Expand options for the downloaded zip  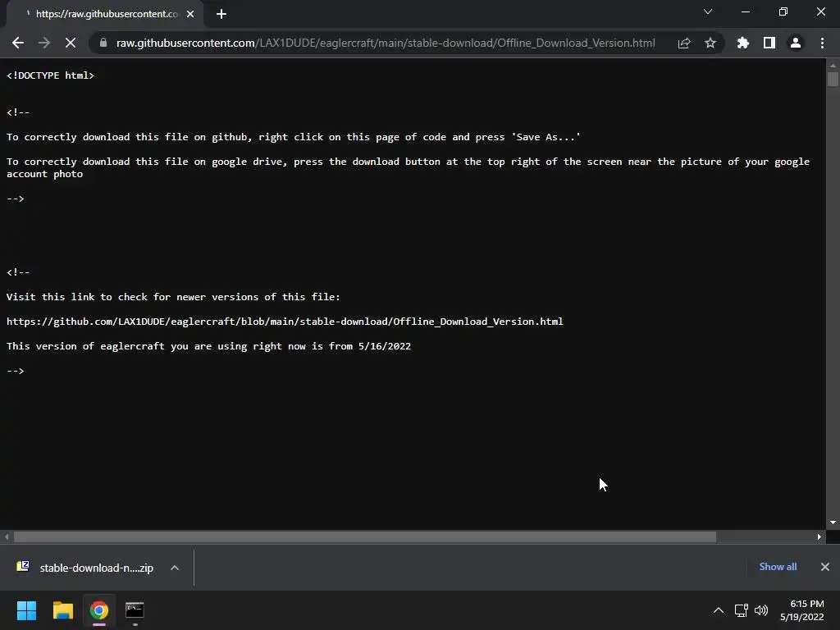tap(175, 568)
